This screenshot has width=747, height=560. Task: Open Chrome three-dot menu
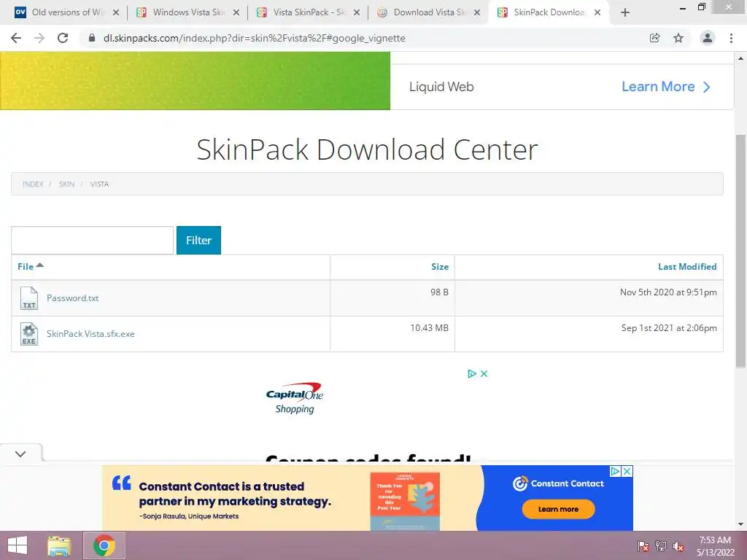[731, 38]
